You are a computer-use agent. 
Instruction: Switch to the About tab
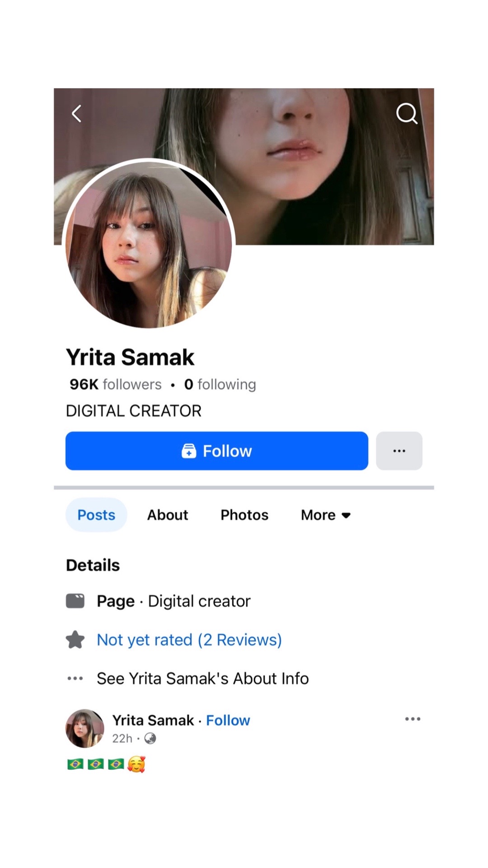click(x=168, y=515)
